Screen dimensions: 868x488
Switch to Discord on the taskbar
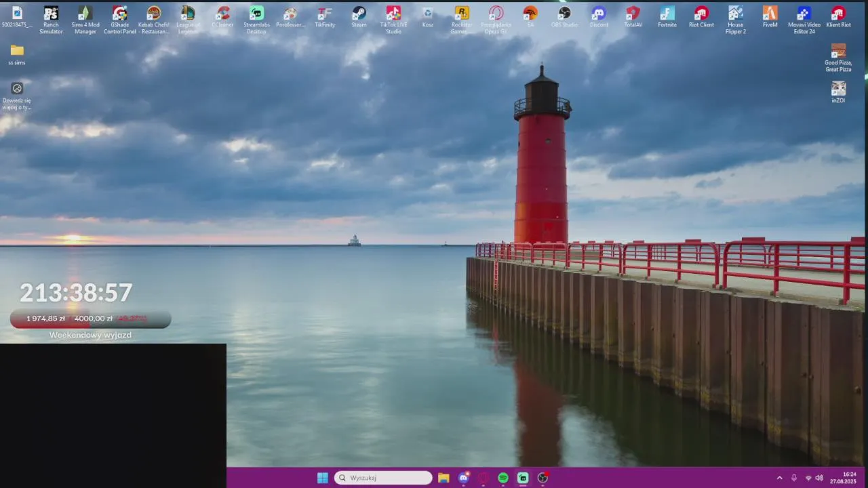pos(463,478)
